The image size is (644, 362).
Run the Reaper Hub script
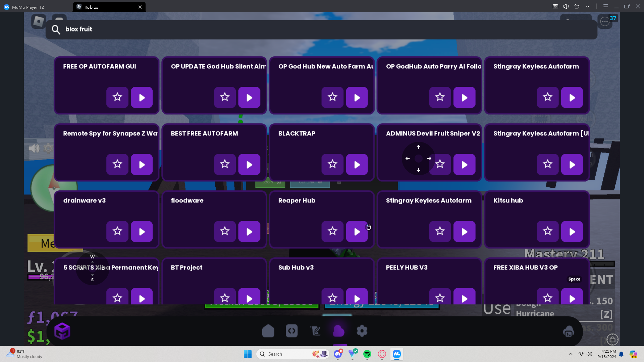pos(357,232)
